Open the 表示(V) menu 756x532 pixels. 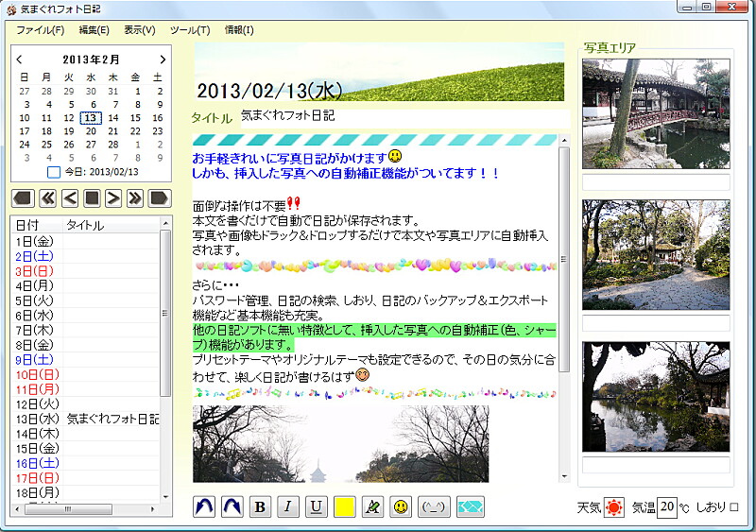coord(140,30)
